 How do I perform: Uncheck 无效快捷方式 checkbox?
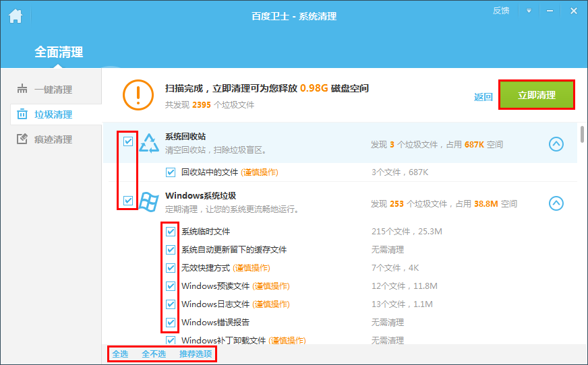point(171,268)
